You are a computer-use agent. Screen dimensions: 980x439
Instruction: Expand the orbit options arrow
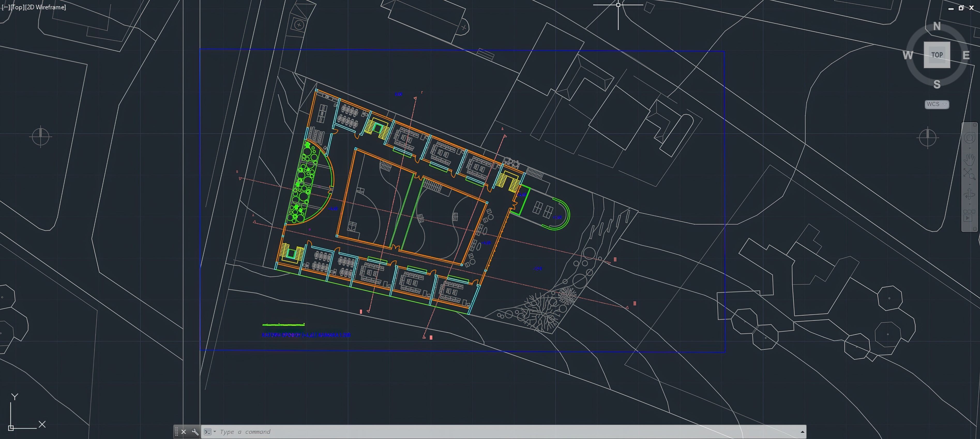pyautogui.click(x=970, y=204)
